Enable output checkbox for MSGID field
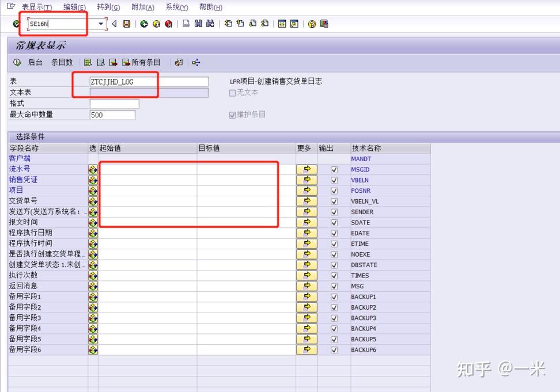Viewport: 560px width, 392px height. tap(335, 169)
